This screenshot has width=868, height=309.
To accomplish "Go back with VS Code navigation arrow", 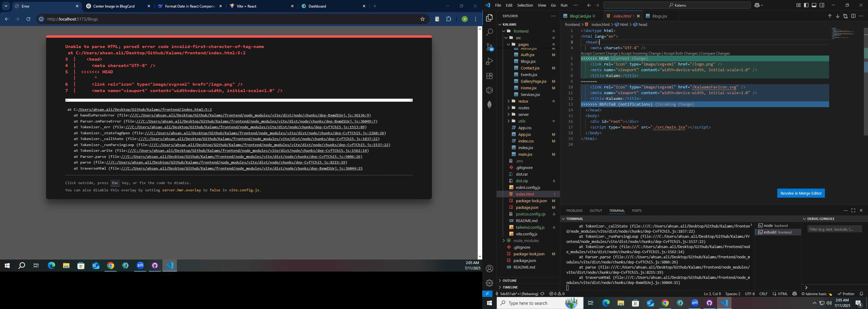I will click(x=589, y=5).
